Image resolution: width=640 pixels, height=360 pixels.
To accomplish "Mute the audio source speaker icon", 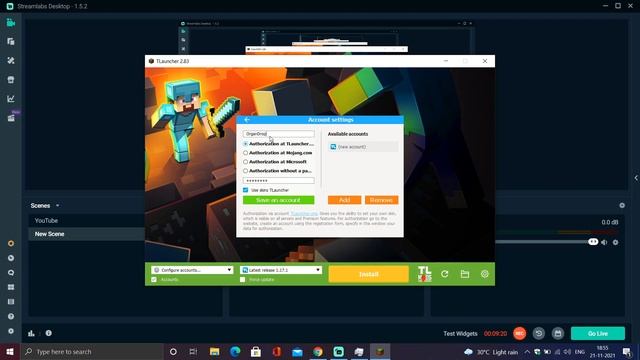I will (x=604, y=242).
